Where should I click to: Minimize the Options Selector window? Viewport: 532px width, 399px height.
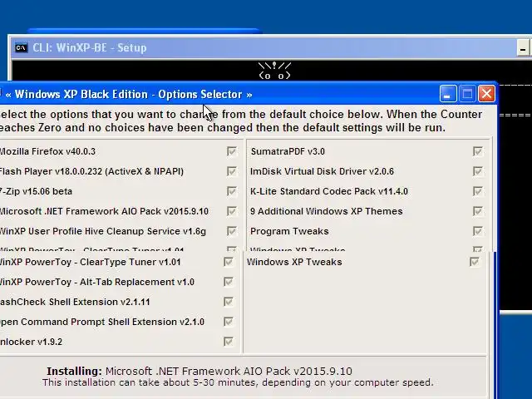tap(448, 94)
